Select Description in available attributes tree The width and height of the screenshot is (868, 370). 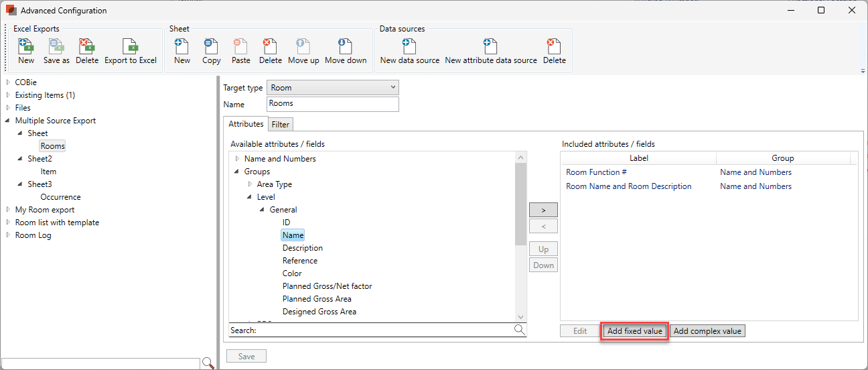pos(302,248)
